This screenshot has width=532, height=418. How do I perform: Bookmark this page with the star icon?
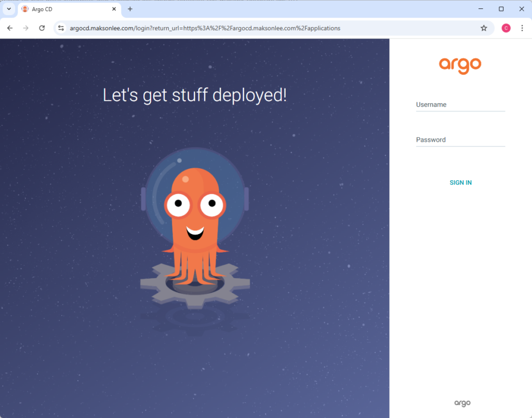point(484,28)
